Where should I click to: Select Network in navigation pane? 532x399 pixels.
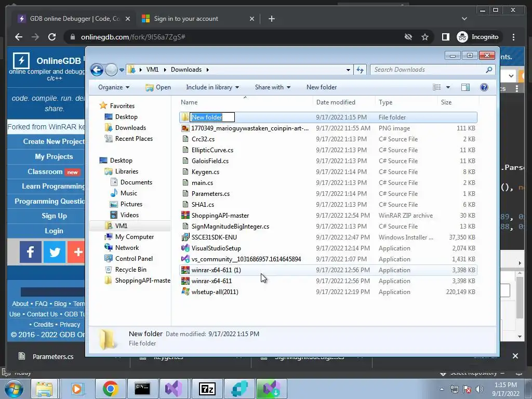tap(122, 248)
